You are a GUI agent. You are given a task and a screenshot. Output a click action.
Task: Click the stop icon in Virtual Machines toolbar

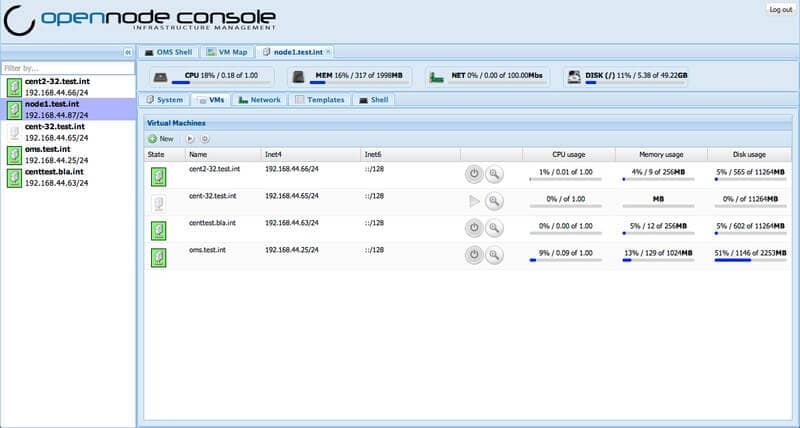(x=205, y=139)
